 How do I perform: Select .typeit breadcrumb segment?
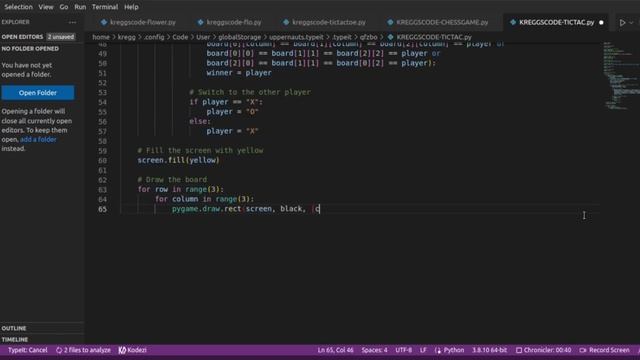point(342,37)
